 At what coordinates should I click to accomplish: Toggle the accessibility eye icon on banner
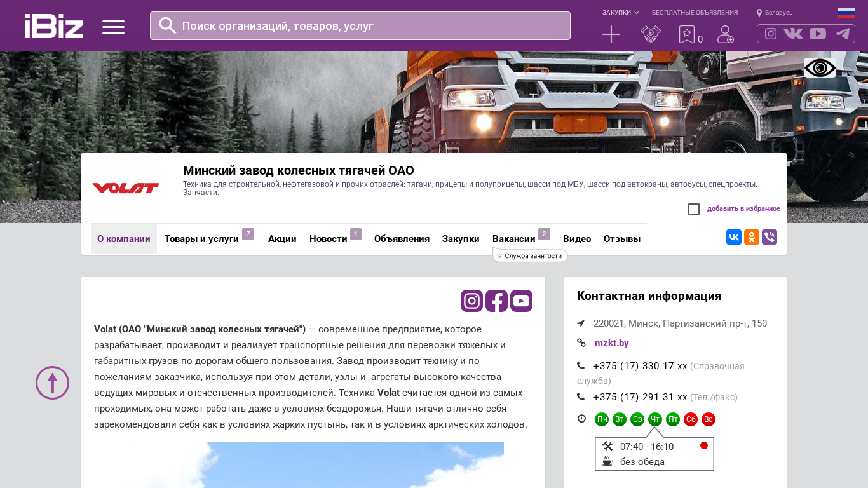820,67
